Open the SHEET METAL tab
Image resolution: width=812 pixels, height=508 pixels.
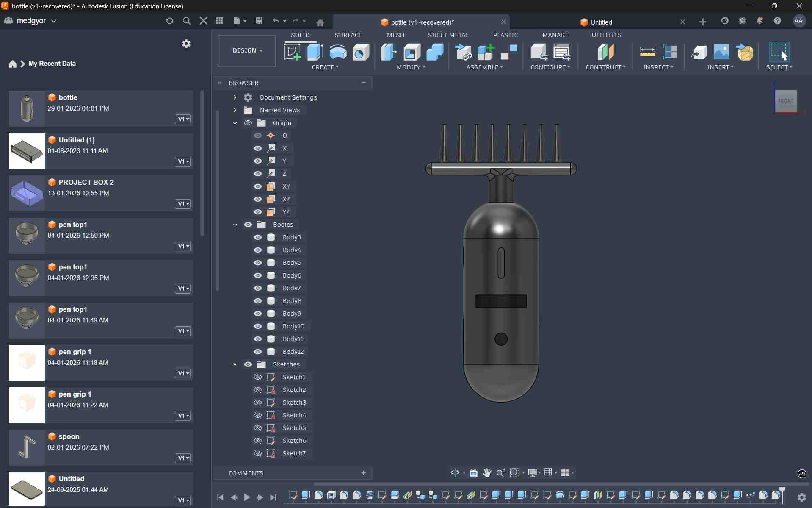(x=448, y=35)
